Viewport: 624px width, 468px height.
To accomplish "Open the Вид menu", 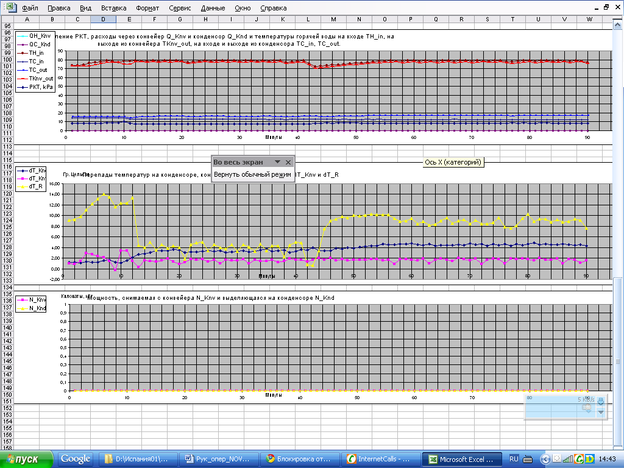I will pos(86,8).
